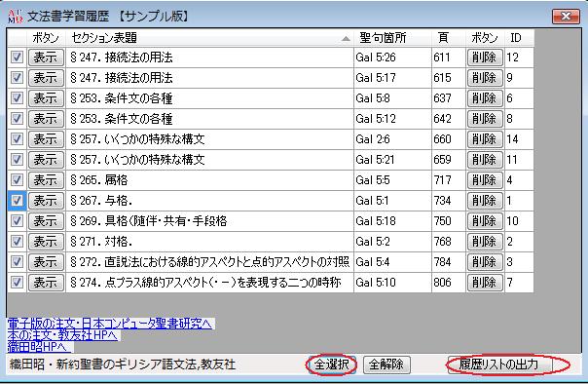Toggle checkbox in the Gal 5:18 row
The image size is (588, 384).
(17, 221)
